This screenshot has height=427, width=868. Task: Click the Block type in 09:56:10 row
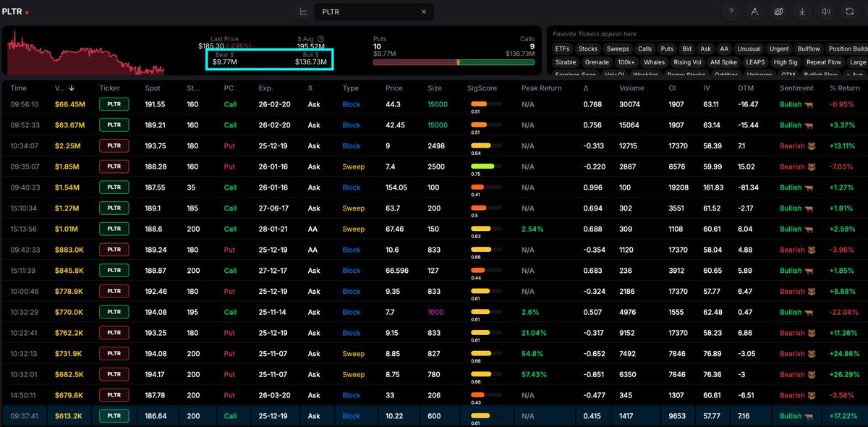(352, 104)
